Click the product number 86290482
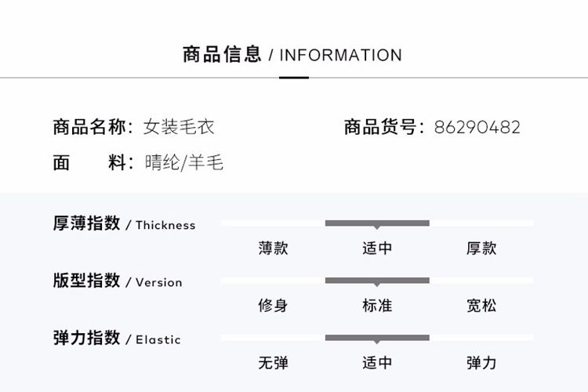The image size is (588, 392). pyautogui.click(x=477, y=127)
